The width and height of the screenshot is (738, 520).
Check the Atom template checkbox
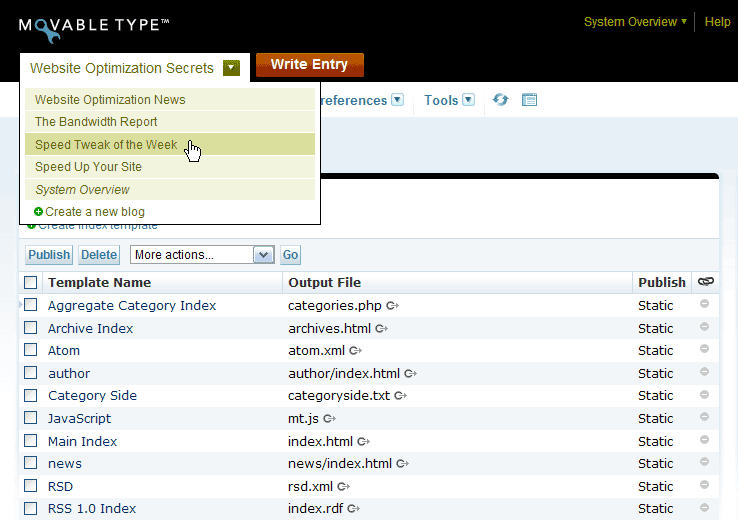coord(31,350)
